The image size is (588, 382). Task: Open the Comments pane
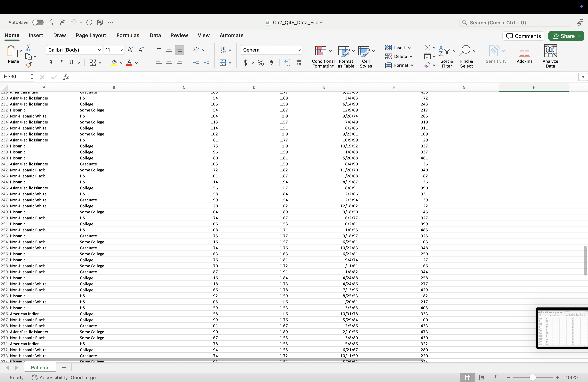click(523, 36)
